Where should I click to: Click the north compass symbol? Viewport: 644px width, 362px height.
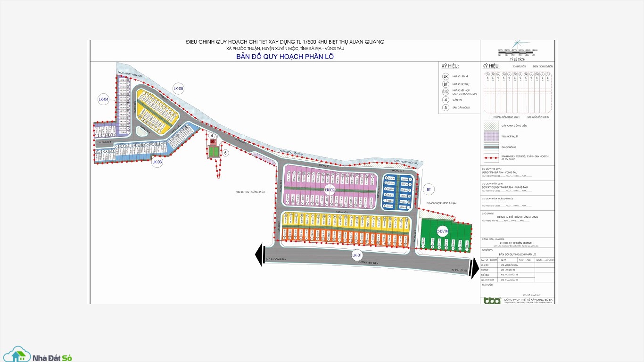(x=518, y=43)
